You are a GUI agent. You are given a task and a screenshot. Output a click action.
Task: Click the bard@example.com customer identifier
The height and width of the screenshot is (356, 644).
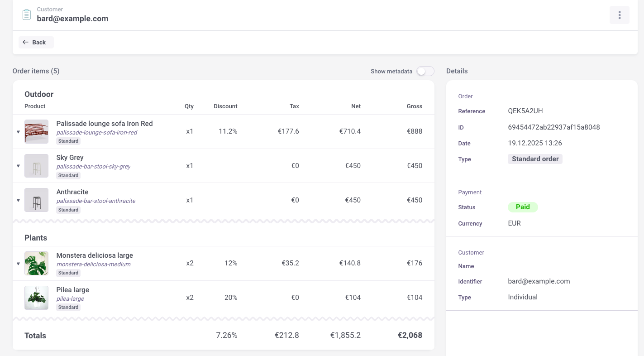click(539, 281)
